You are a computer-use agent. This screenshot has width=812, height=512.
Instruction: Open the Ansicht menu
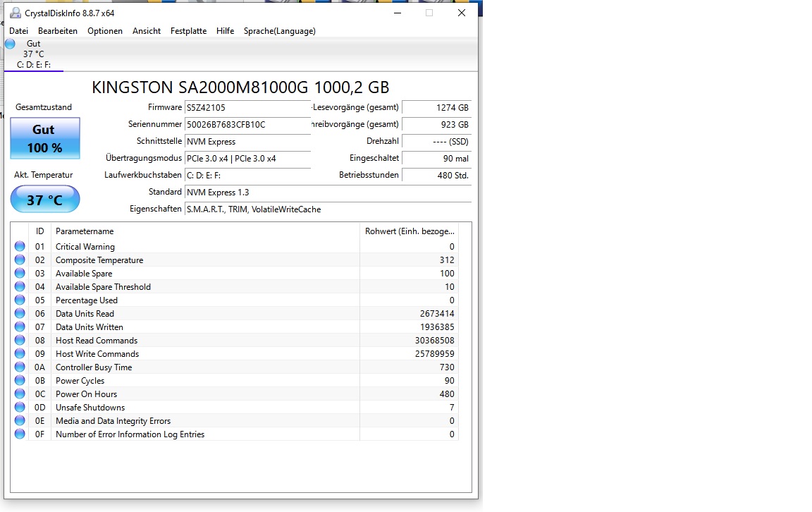coord(147,31)
